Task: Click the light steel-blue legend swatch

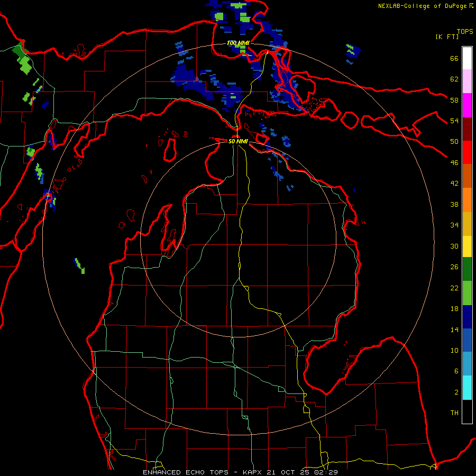Action: click(467, 364)
